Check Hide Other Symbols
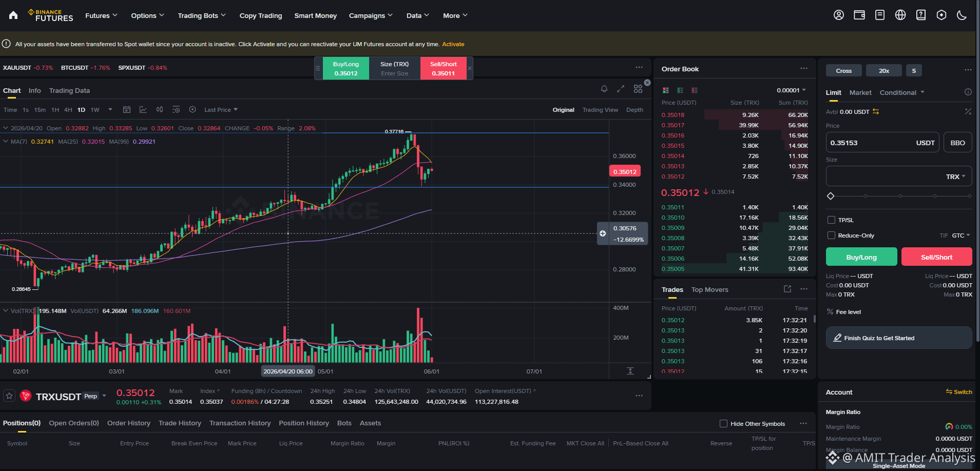The image size is (980, 471). (723, 424)
